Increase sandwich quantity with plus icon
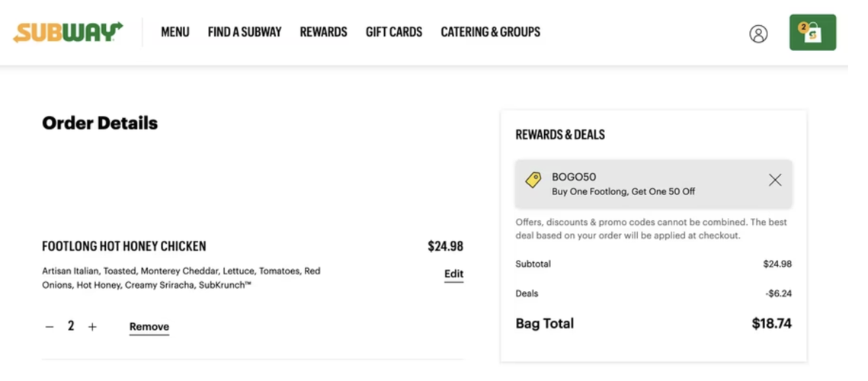Screen dimensions: 868x381 pyautogui.click(x=92, y=327)
